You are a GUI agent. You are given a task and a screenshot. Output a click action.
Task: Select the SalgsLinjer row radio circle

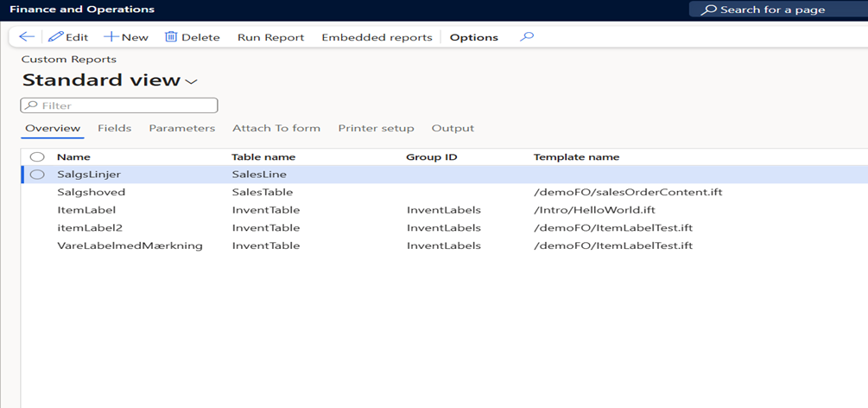pyautogui.click(x=37, y=175)
